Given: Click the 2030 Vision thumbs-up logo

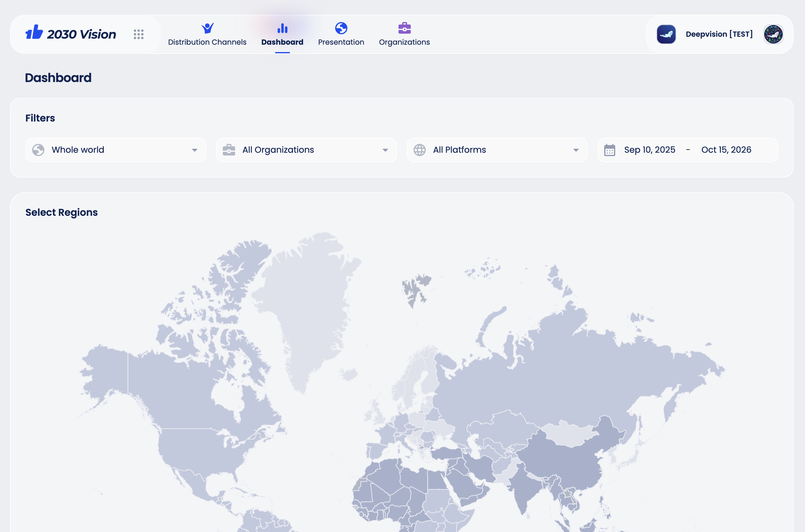Looking at the screenshot, I should [34, 32].
